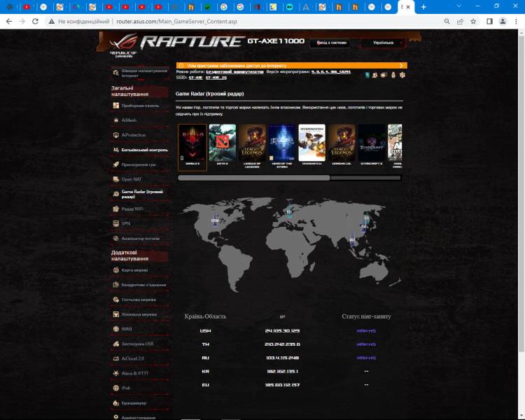The image size is (525, 420).
Task: Click the logout button in header
Action: 331,43
